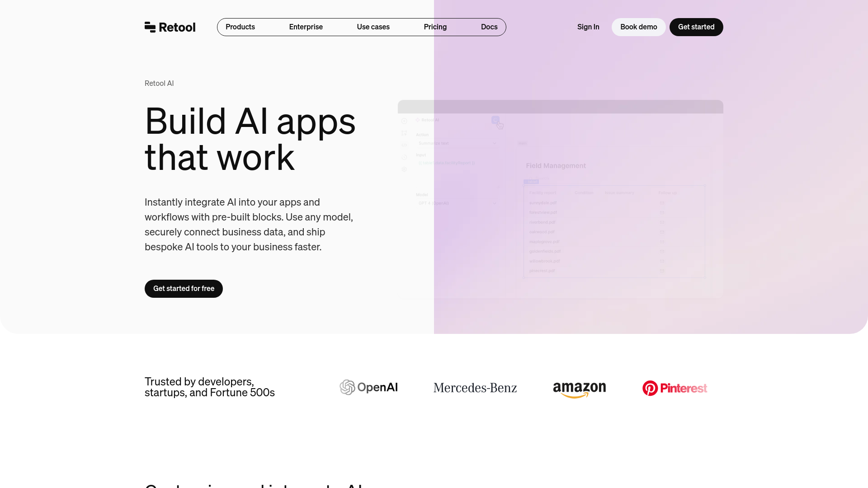Click the purple run button beside Retool AI
Image resolution: width=868 pixels, height=488 pixels.
point(495,120)
